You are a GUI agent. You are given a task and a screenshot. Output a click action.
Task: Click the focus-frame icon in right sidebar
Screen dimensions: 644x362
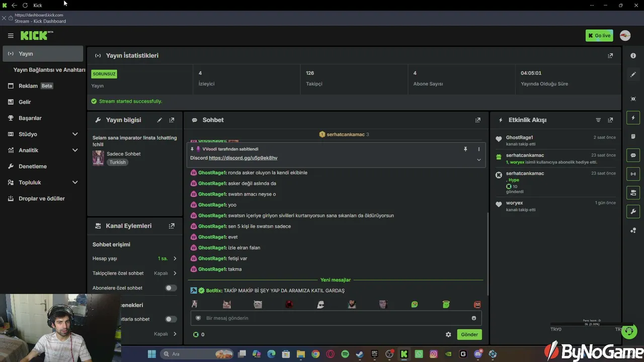[x=633, y=99]
